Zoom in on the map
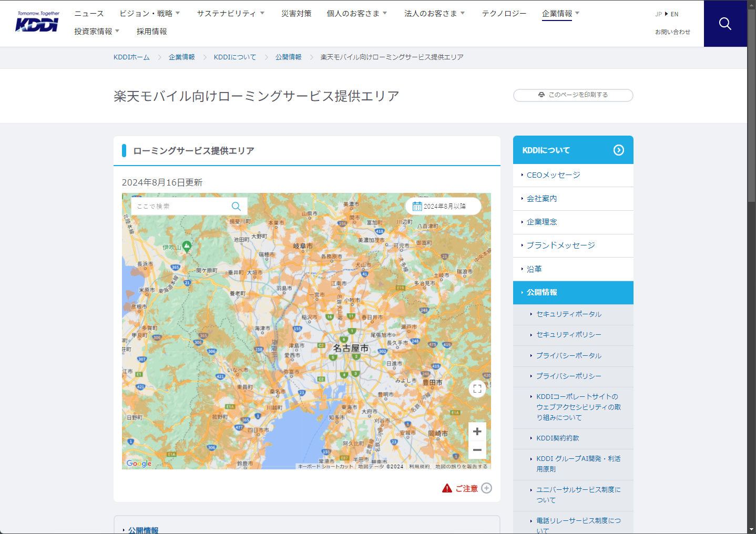 click(477, 432)
